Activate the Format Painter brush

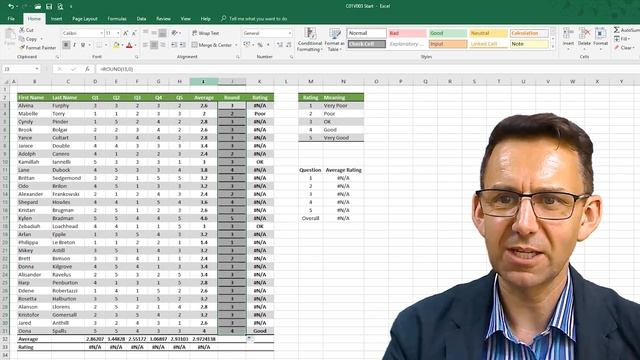coord(38,48)
